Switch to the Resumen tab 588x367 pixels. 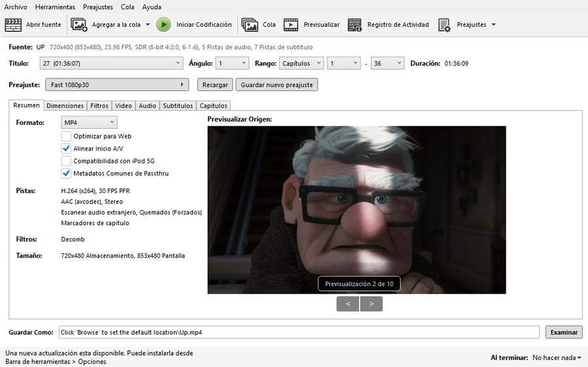coord(26,105)
